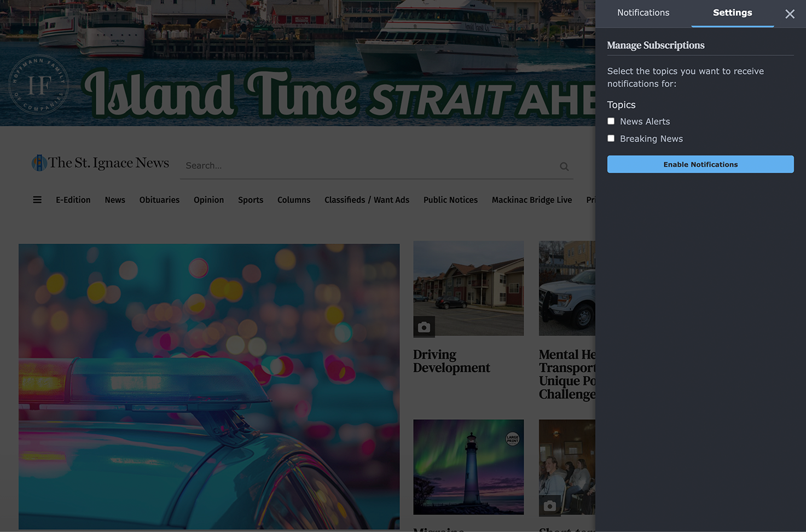Viewport: 806px width, 532px height.
Task: Close the notifications side panel
Action: tap(790, 14)
